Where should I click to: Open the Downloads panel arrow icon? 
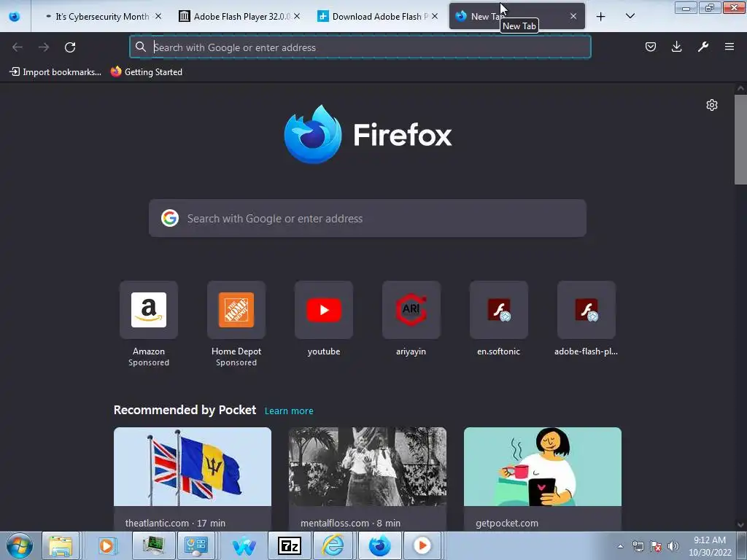676,47
